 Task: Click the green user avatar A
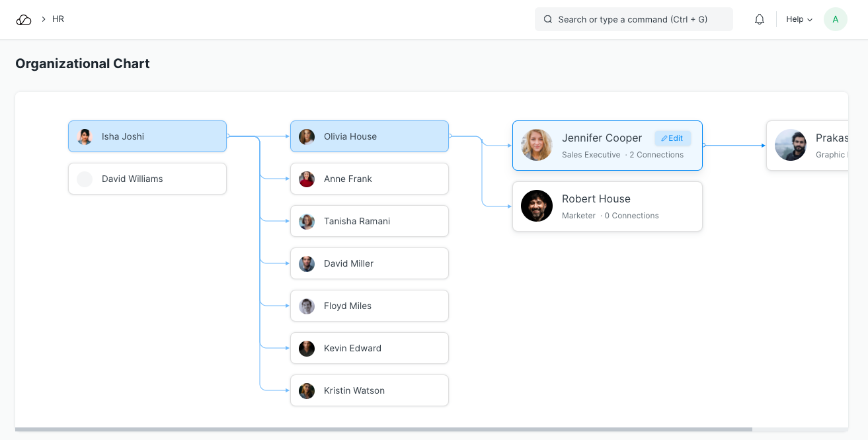(x=835, y=20)
